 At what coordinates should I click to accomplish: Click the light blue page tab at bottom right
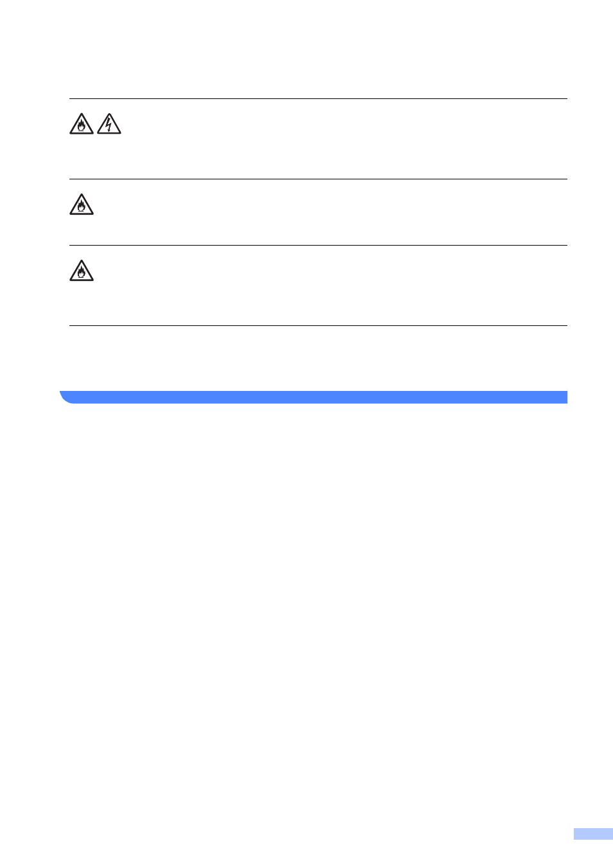[x=593, y=834]
